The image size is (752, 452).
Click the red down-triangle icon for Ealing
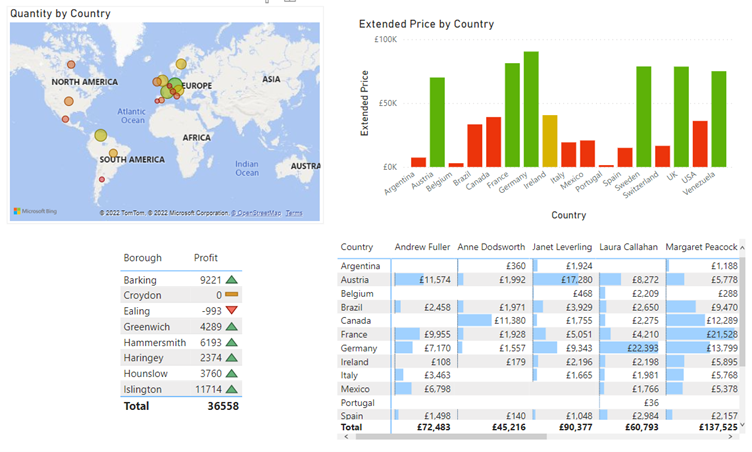click(232, 310)
